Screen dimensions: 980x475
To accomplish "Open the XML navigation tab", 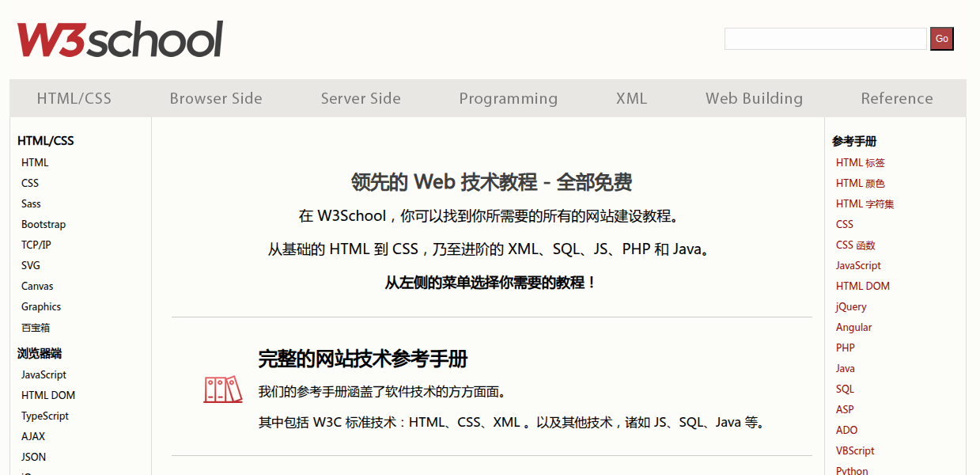I will coord(631,98).
